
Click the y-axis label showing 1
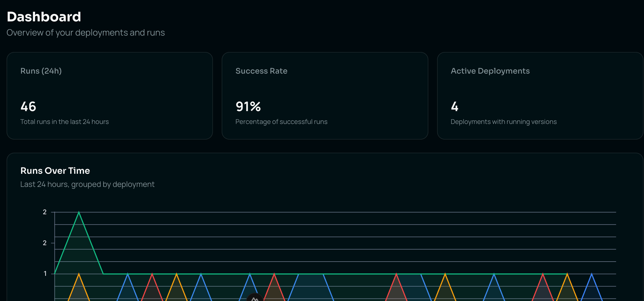click(45, 273)
